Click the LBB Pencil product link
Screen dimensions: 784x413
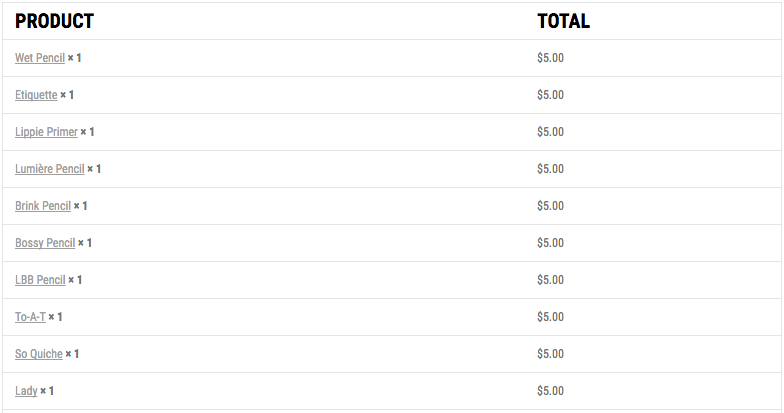pos(40,280)
